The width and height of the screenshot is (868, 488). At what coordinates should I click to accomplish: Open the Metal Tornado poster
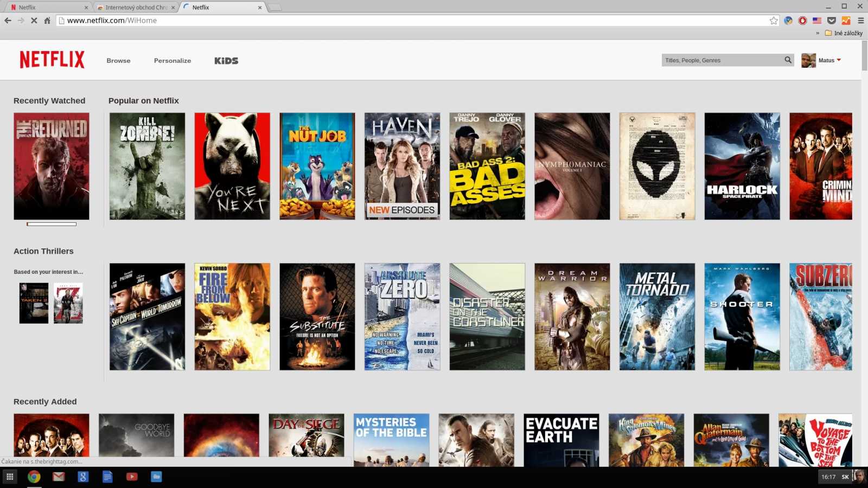(x=657, y=317)
